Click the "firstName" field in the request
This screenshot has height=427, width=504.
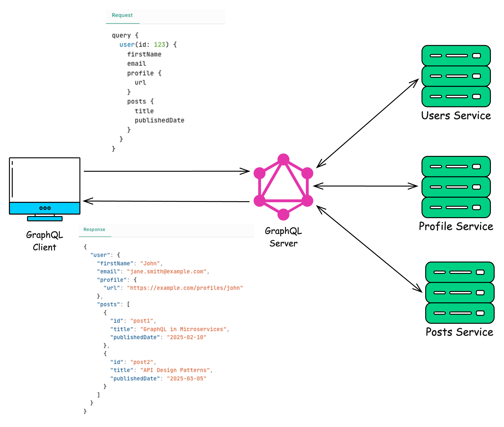[x=144, y=54]
